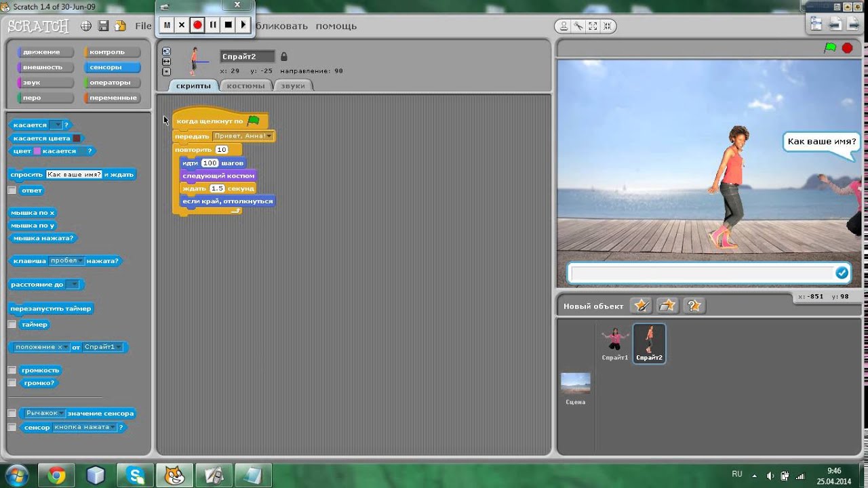Click the red stop sign button
The height and width of the screenshot is (488, 868).
tap(847, 47)
